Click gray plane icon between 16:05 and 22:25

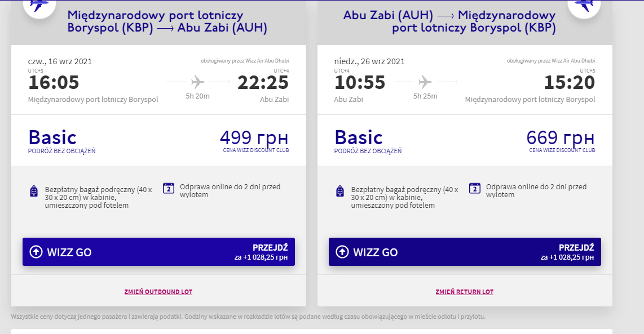click(198, 82)
